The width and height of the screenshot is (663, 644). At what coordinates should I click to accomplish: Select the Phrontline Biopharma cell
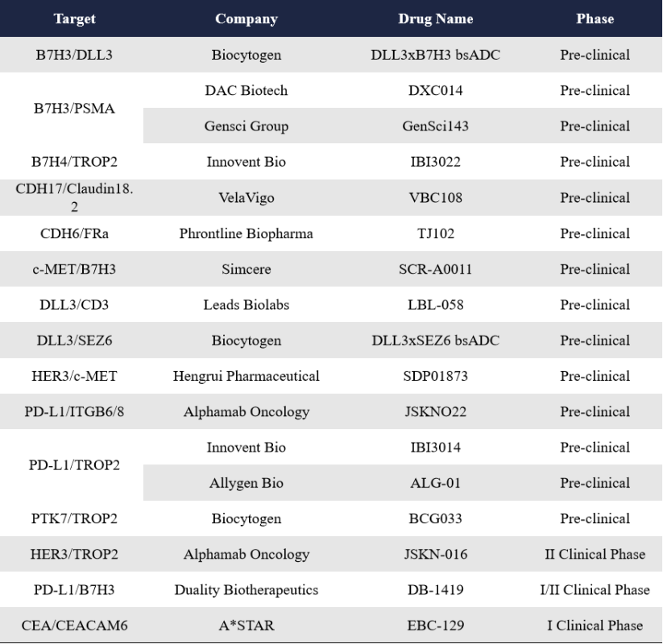(x=246, y=233)
